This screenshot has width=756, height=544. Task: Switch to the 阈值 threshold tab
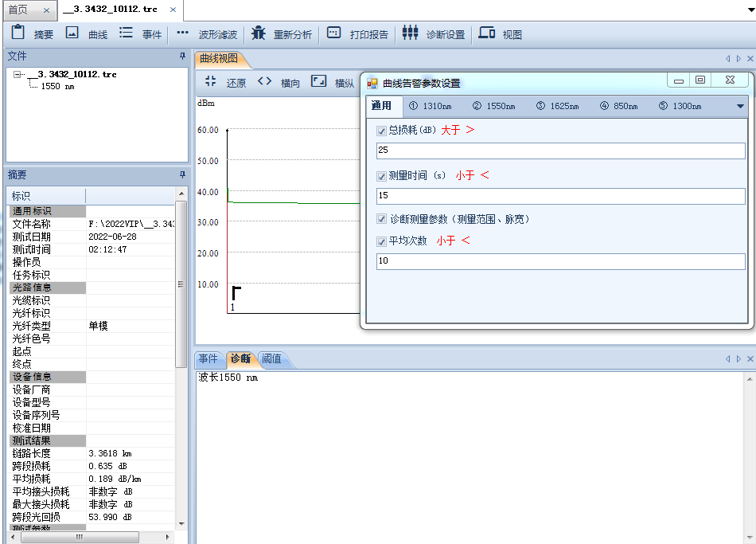tap(271, 359)
